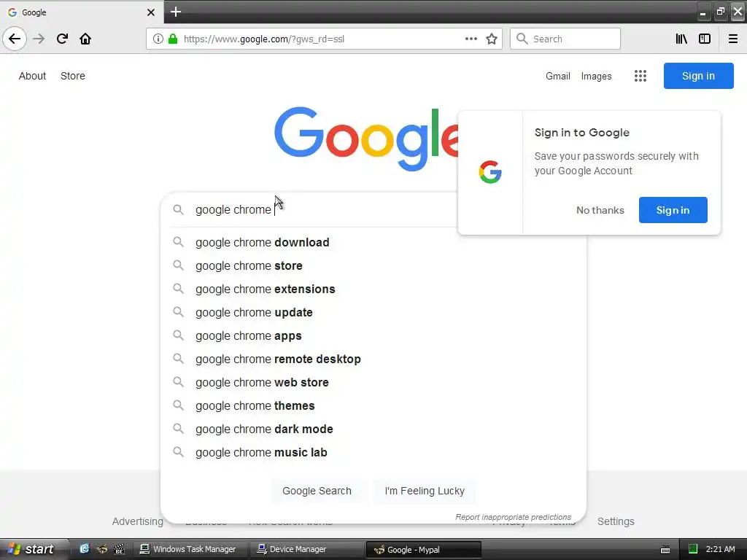Click magnifier icon beside 'google chrome download'

coord(178,242)
